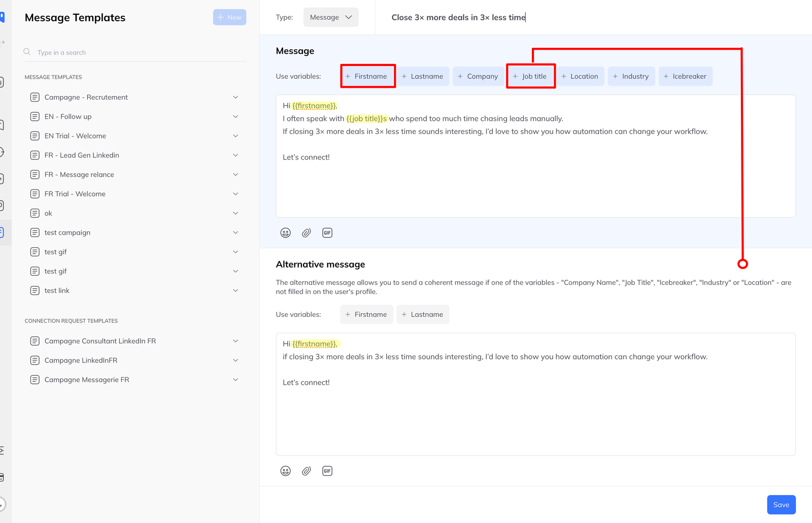Insert the Industry variable
This screenshot has width=812, height=523.
click(631, 76)
